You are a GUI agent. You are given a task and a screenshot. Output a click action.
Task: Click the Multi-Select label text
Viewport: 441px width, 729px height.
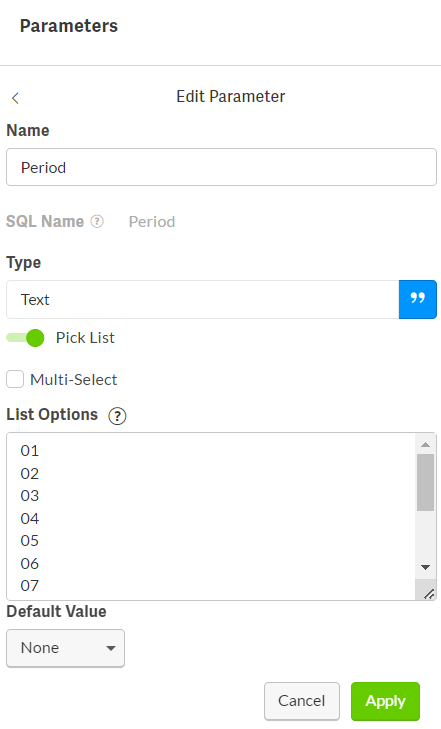click(x=73, y=380)
